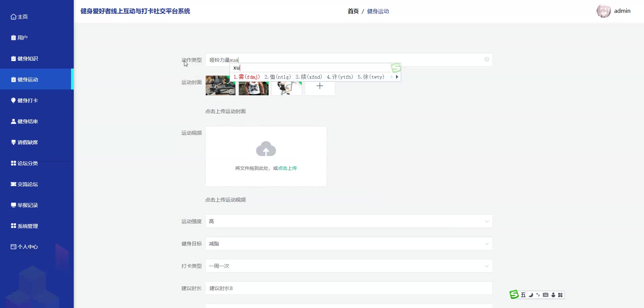Click the 健身运动 breadcrumb
Screen dimensions: 644x308
pos(378,11)
